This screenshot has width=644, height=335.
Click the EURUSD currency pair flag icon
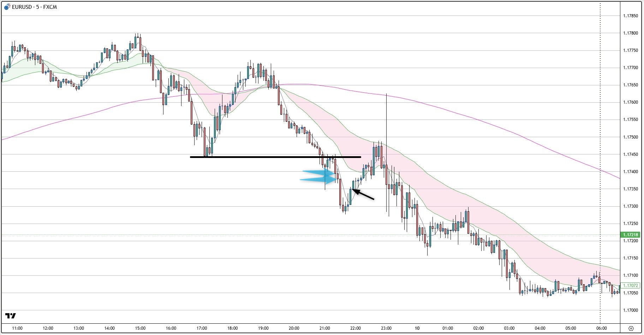coord(7,7)
